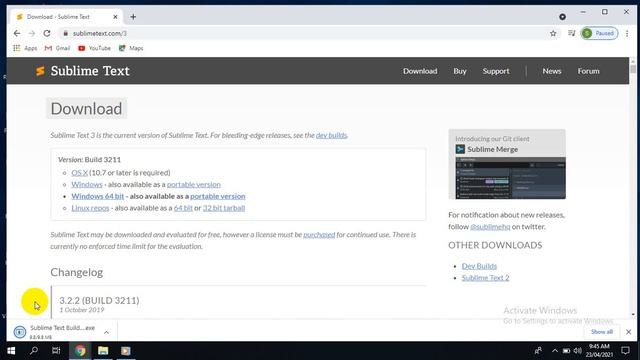Viewport: 640px width, 360px height.
Task: Show hidden tray icons chevron
Action: (555, 351)
